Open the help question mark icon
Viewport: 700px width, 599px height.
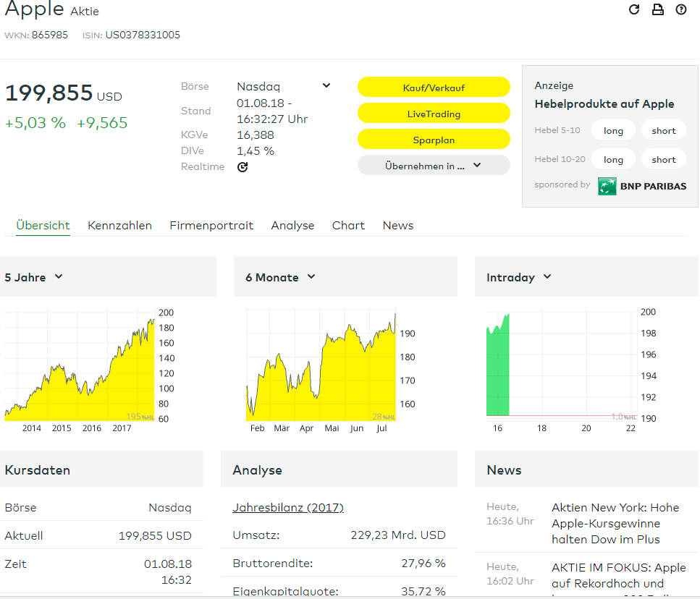[x=680, y=9]
